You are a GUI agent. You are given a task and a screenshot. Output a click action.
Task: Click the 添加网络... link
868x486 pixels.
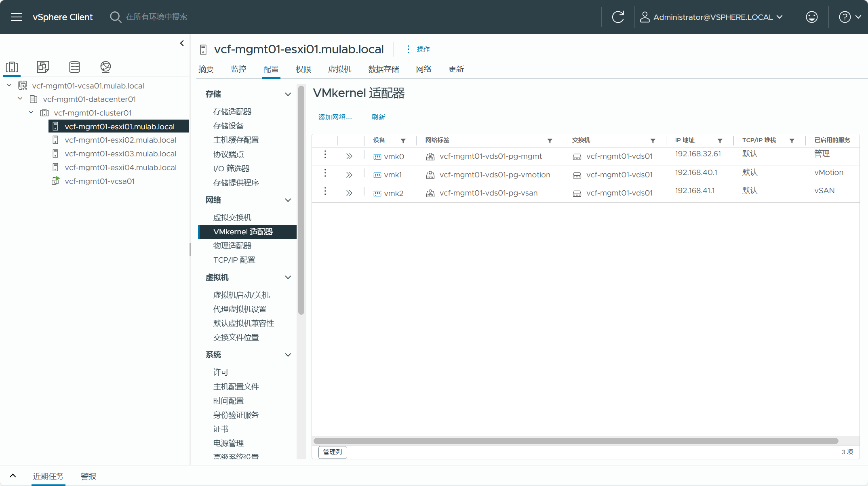[x=335, y=117]
